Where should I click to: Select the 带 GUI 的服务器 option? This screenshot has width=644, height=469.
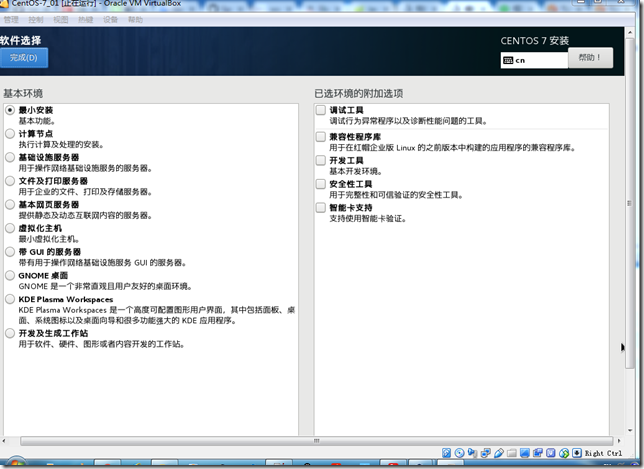click(x=10, y=252)
